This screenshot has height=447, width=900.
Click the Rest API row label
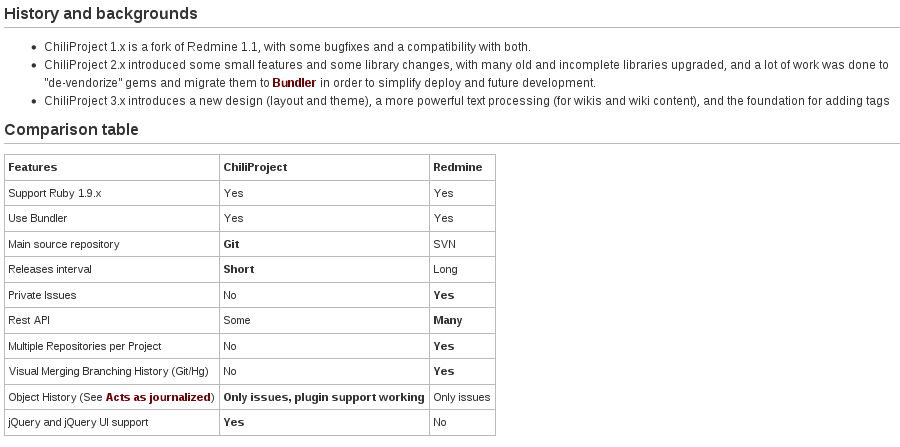(29, 321)
